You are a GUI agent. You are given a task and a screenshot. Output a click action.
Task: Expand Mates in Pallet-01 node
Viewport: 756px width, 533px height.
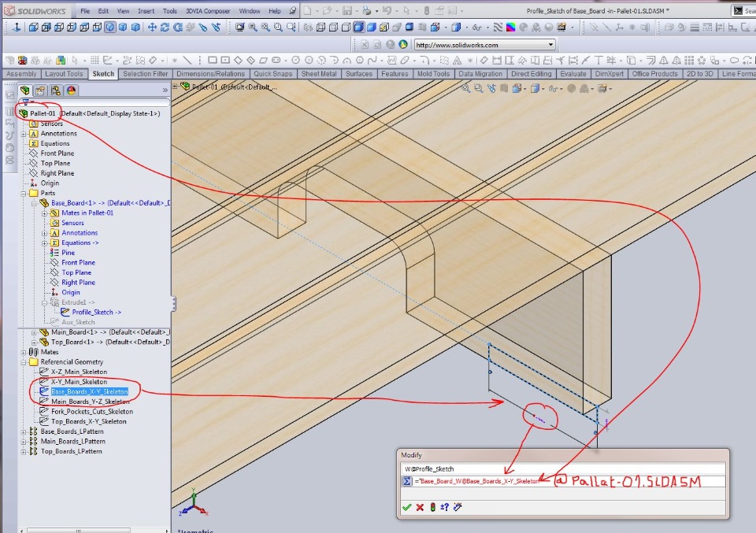coord(44,213)
